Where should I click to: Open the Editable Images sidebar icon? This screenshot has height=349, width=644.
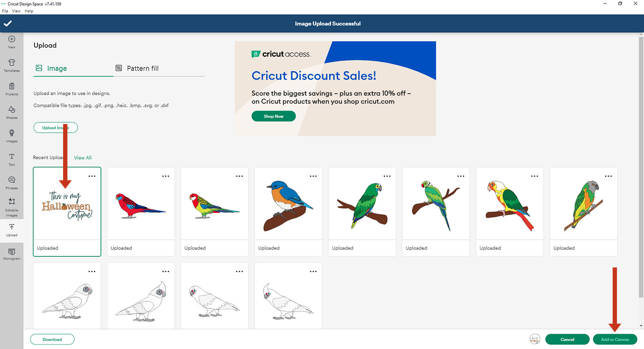coord(12,202)
